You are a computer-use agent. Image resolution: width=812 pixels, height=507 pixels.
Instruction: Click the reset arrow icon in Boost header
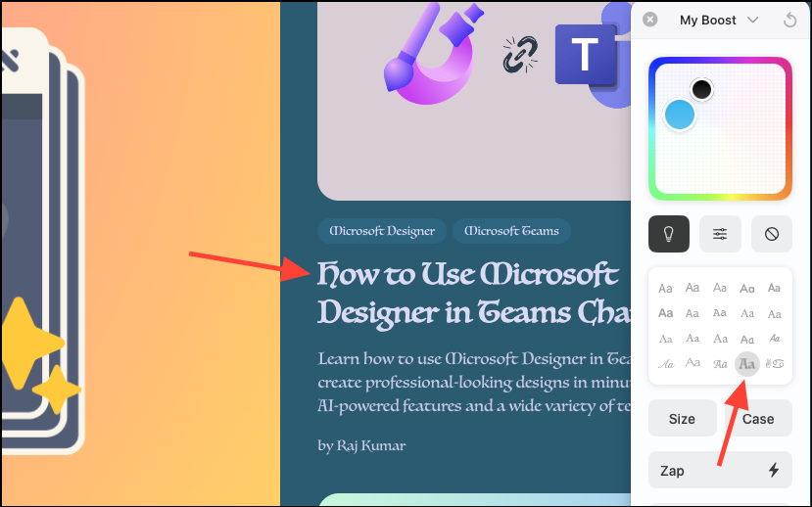[x=789, y=21]
